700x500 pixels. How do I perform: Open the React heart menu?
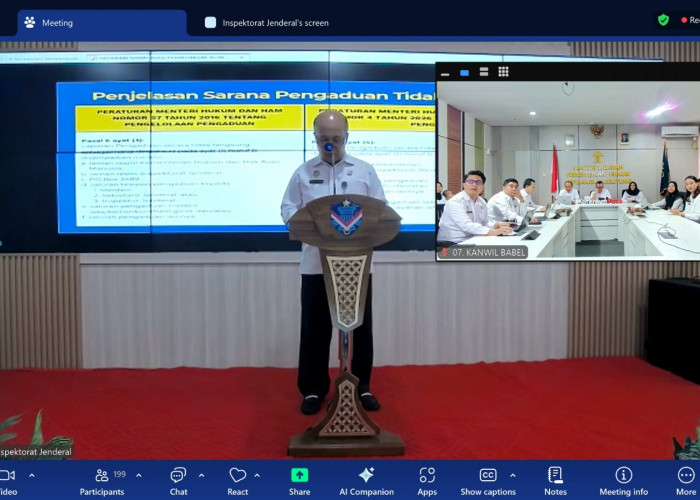coord(238,481)
